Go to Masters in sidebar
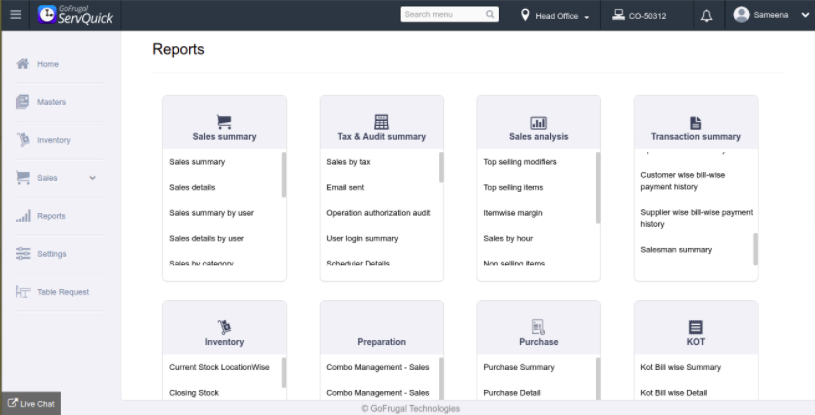 coord(51,102)
